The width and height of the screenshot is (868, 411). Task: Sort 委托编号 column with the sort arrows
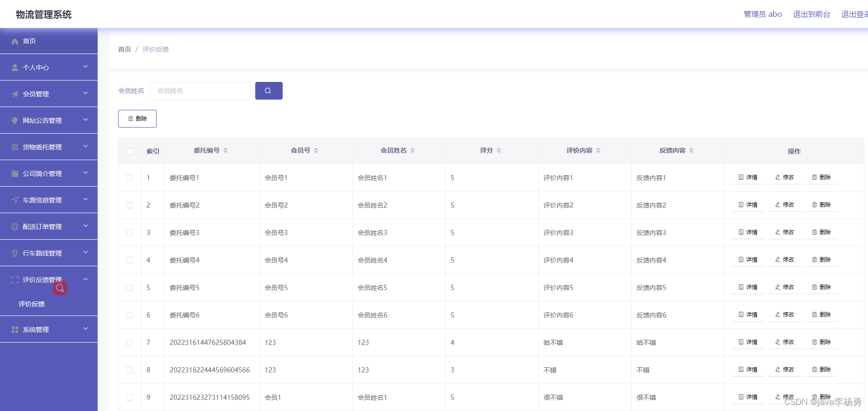pos(225,151)
